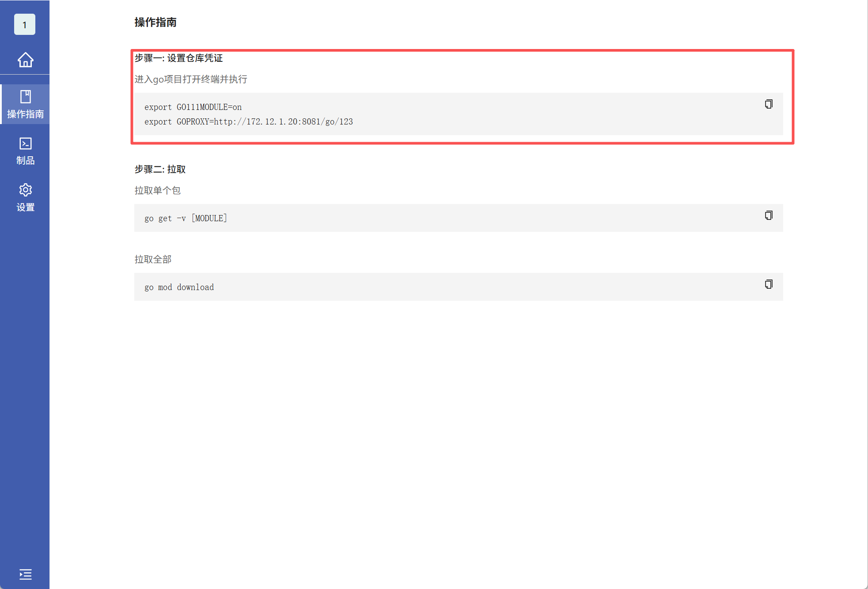
Task: Click the 拉取单个包 label
Action: coord(157,191)
